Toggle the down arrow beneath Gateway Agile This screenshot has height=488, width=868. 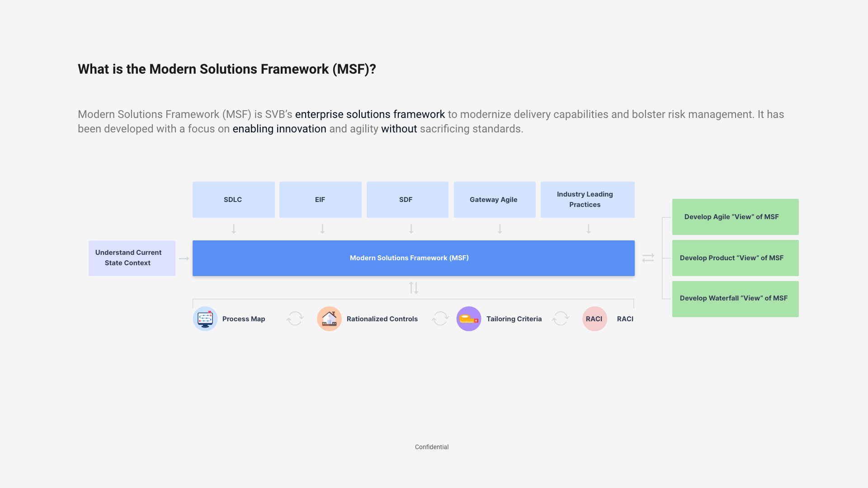click(500, 229)
